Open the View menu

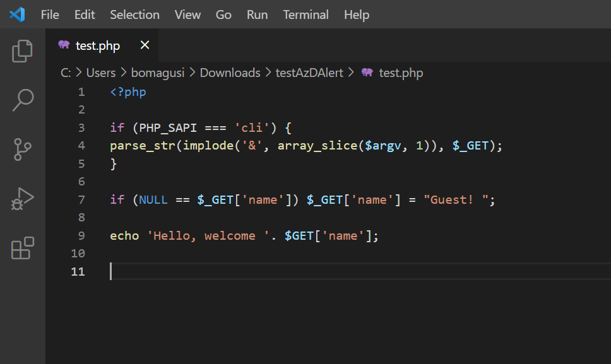(187, 15)
